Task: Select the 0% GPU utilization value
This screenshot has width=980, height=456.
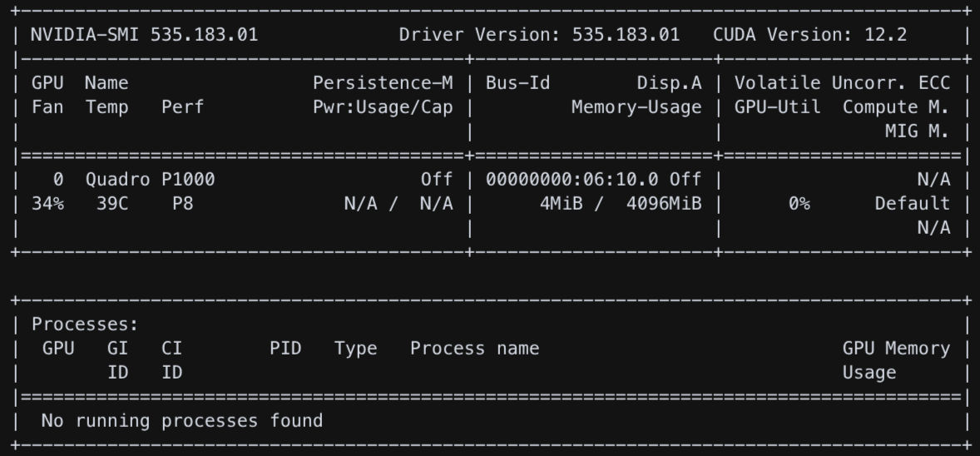Action: pyautogui.click(x=799, y=203)
